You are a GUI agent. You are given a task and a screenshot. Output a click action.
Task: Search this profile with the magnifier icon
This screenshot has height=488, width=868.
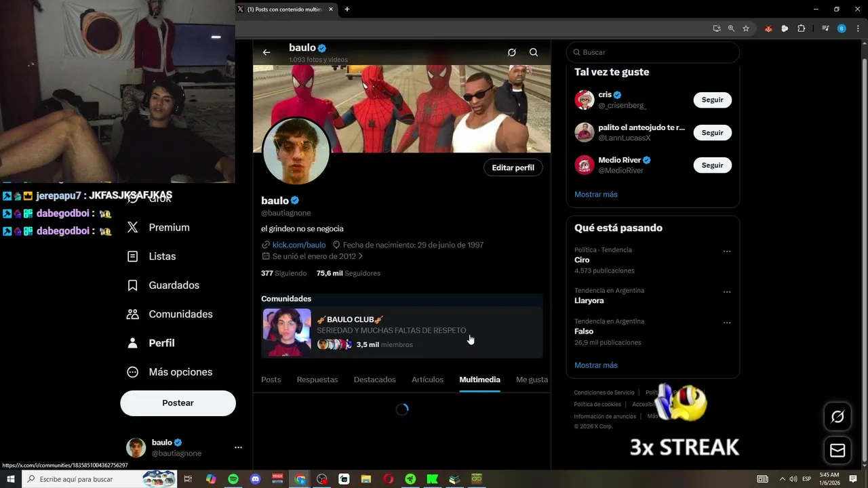tap(534, 52)
